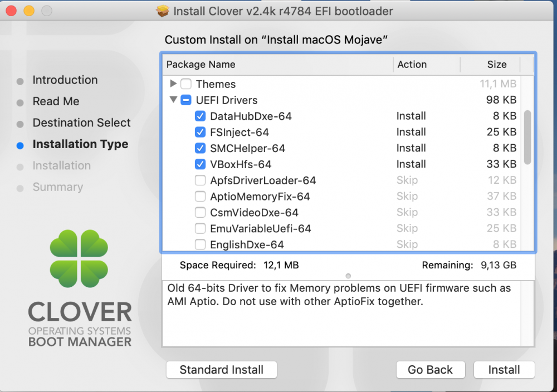Screen dimensions: 557x392
Task: Click the yellow minimize window button
Action: click(x=29, y=11)
